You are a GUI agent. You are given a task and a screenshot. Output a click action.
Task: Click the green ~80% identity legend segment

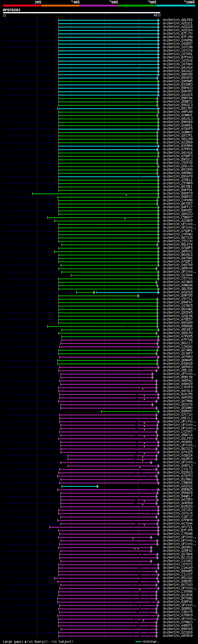(x=137, y=6)
